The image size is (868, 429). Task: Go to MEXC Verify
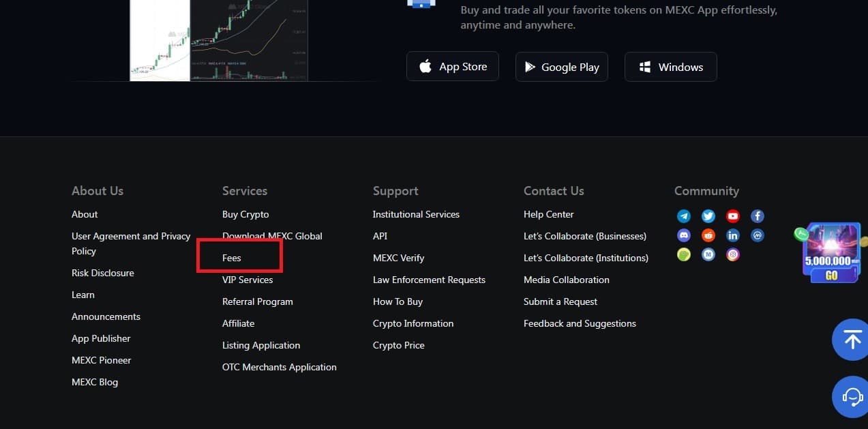pos(398,258)
